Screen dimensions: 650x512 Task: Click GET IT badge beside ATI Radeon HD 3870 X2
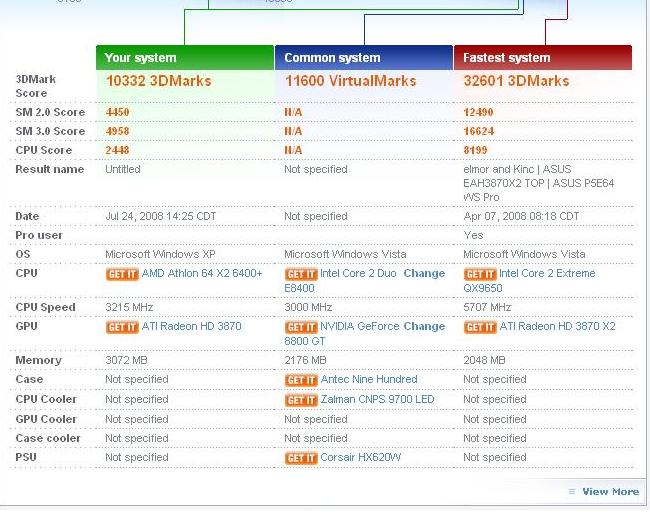coord(480,328)
